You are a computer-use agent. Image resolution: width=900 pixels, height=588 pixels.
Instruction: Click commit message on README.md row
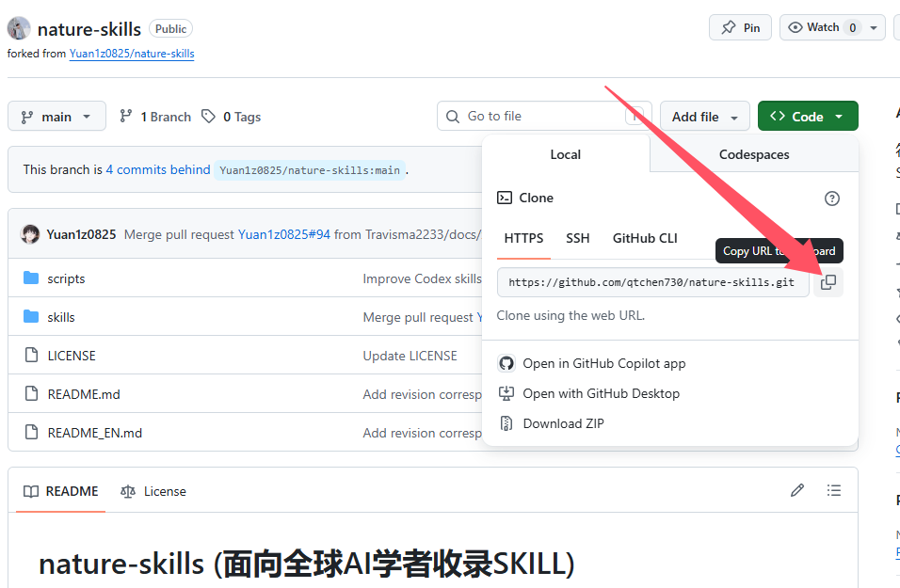click(422, 393)
